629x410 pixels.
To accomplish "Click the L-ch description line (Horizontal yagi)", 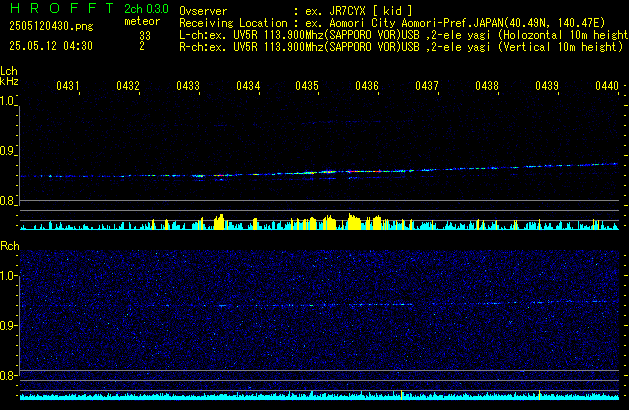I will [404, 35].
